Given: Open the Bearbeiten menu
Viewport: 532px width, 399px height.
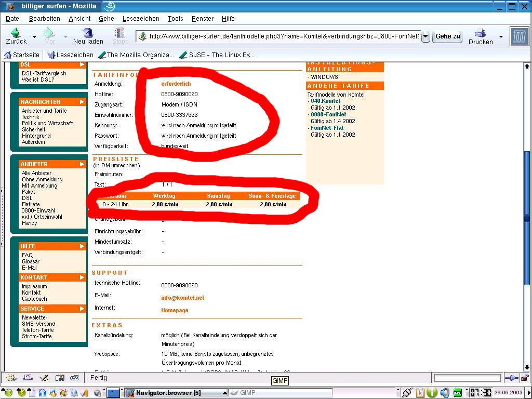Looking at the screenshot, I should pyautogui.click(x=45, y=19).
